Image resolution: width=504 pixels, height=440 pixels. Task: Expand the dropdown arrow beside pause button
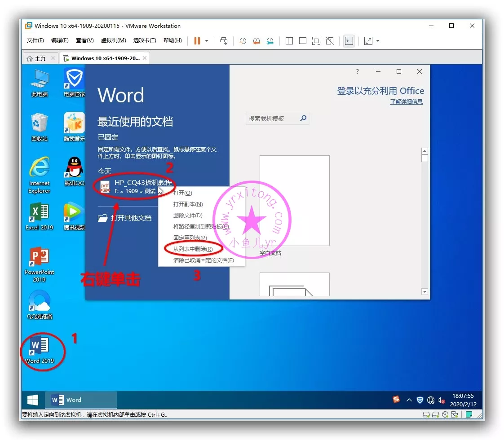click(x=207, y=41)
